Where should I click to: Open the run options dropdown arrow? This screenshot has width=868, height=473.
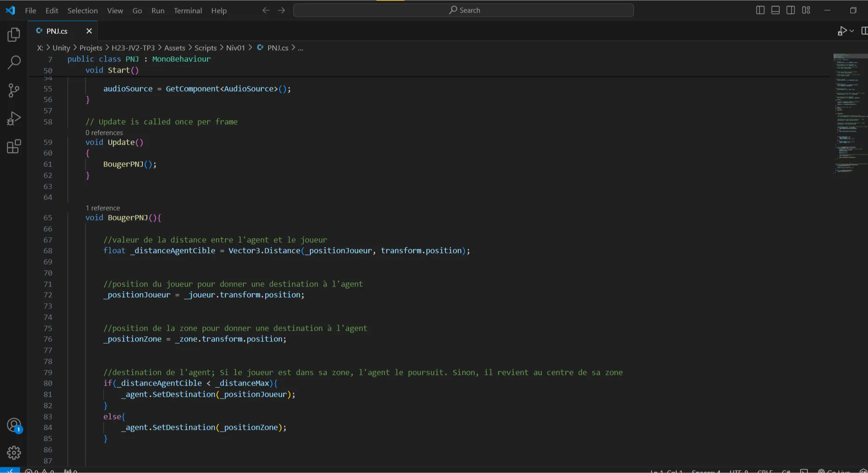point(852,31)
